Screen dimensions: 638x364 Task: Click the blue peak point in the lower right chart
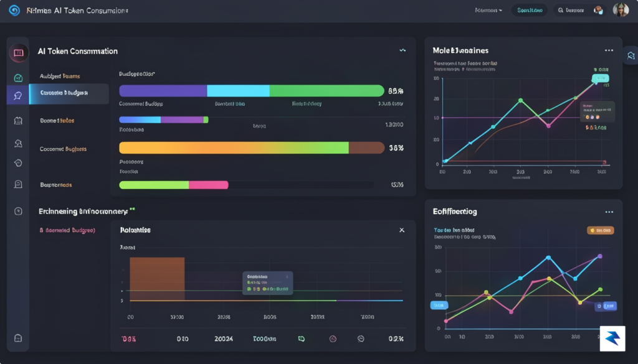pyautogui.click(x=548, y=258)
